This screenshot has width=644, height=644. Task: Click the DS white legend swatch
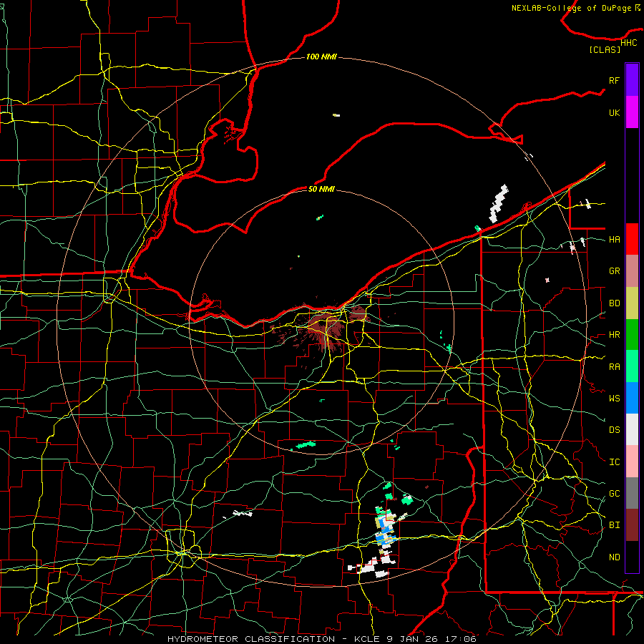tap(632, 429)
